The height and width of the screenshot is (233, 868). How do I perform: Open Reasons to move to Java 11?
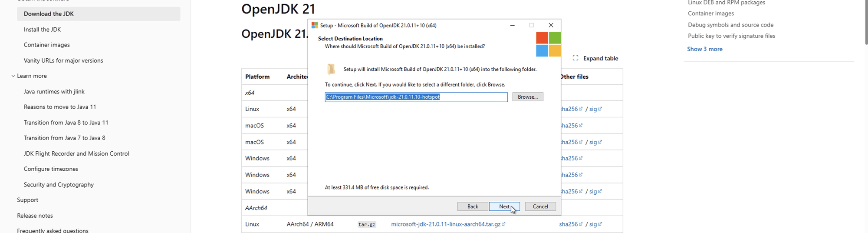coord(60,107)
